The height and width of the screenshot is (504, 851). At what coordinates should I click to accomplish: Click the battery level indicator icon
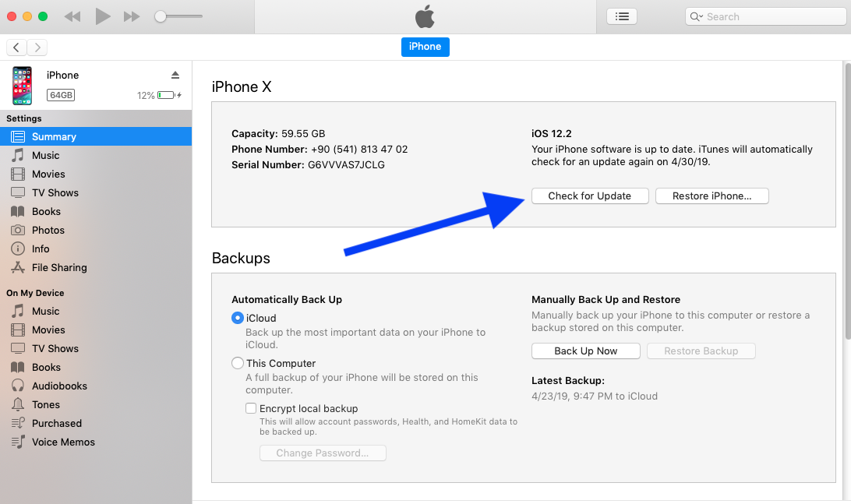point(166,96)
